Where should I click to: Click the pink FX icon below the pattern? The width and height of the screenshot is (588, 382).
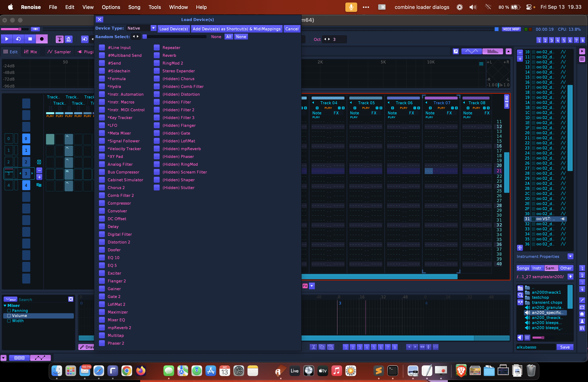(305, 286)
